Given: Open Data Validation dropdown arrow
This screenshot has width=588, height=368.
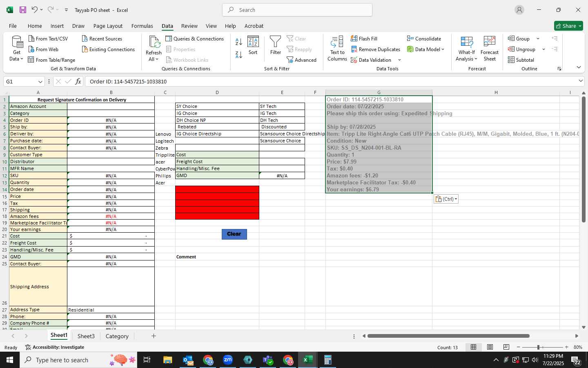Looking at the screenshot, I should 399,60.
